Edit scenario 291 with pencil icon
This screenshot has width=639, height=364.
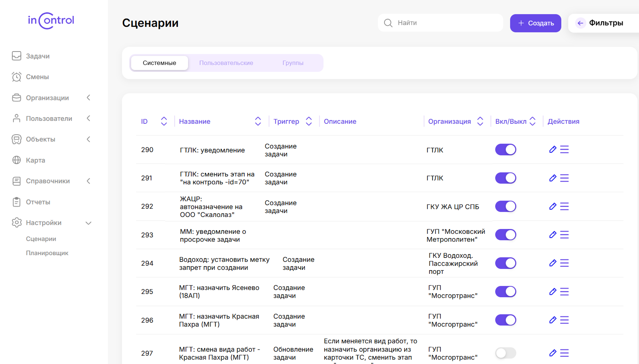[x=553, y=178]
